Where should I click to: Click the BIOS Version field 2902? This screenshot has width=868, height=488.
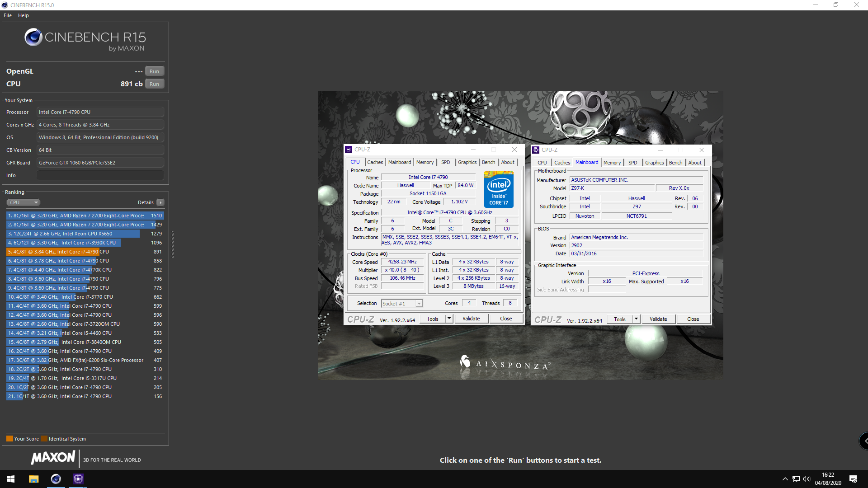pyautogui.click(x=636, y=245)
